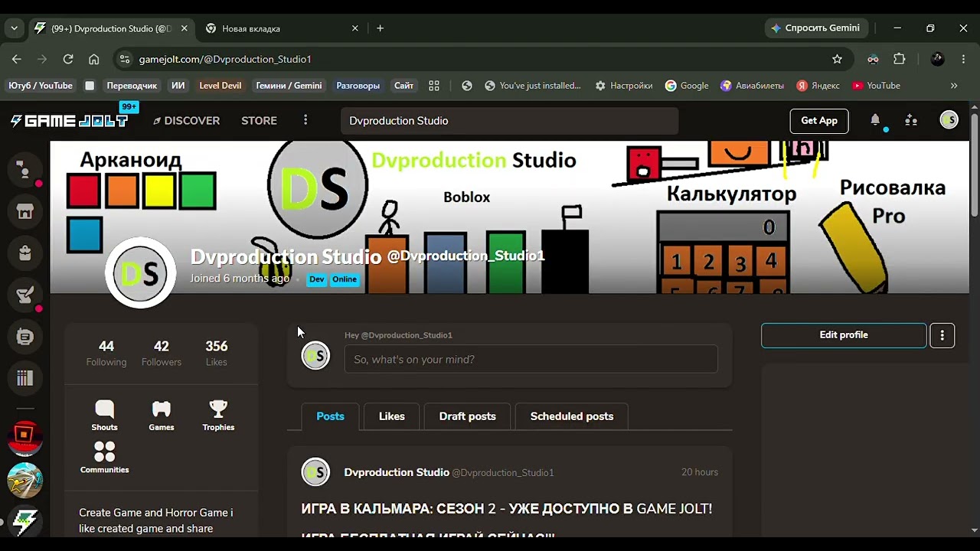This screenshot has width=980, height=551.
Task: Click the Edit profile button
Action: (844, 335)
